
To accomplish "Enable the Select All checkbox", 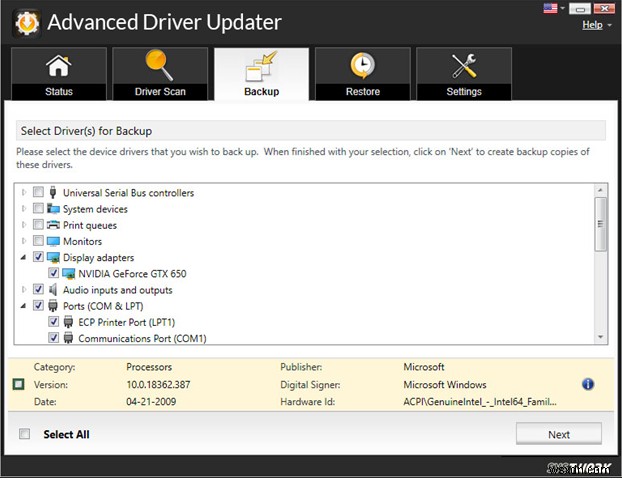I will click(24, 435).
